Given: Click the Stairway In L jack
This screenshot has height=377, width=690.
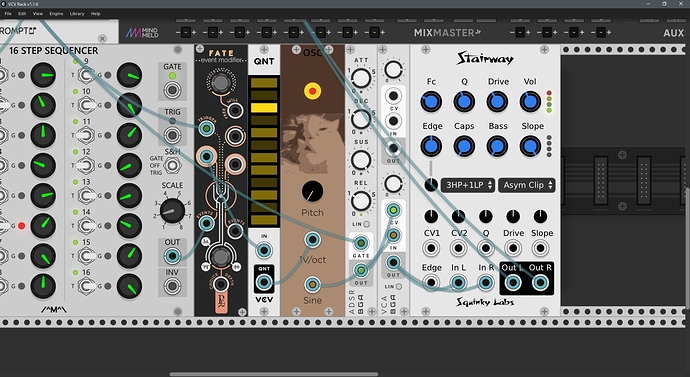Looking at the screenshot, I should (459, 282).
